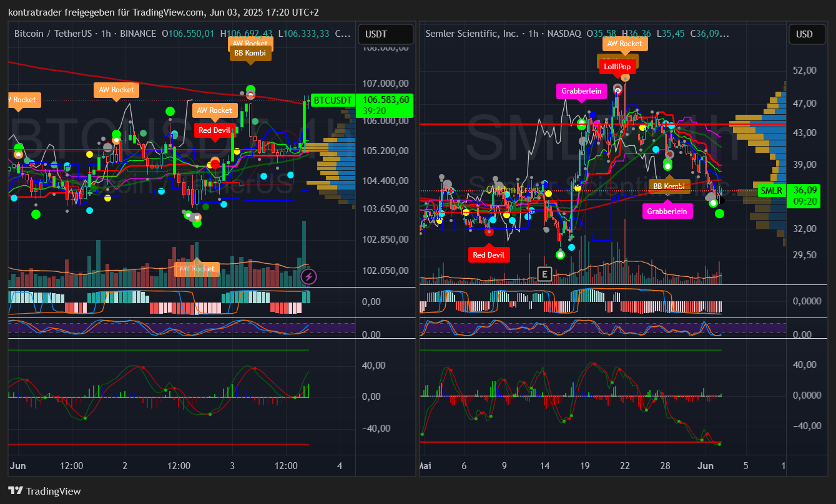Click faded AW Rocket label over Bitcoin volume

pyautogui.click(x=197, y=269)
